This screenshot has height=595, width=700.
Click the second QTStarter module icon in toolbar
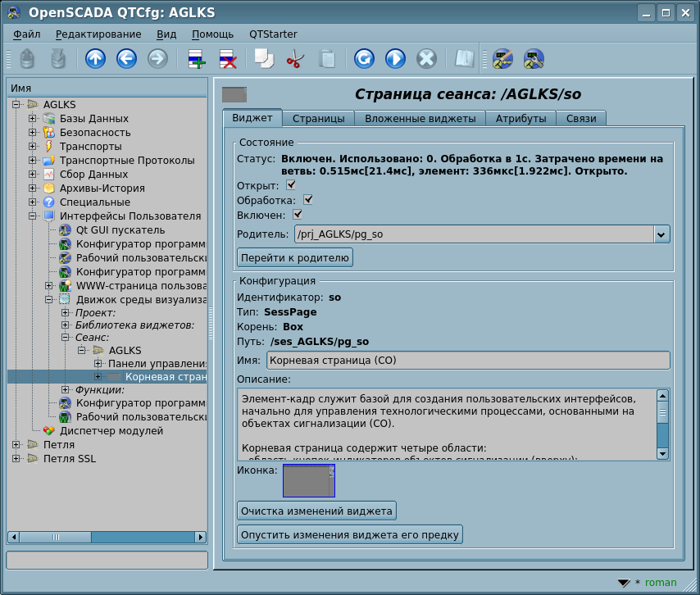[x=534, y=59]
